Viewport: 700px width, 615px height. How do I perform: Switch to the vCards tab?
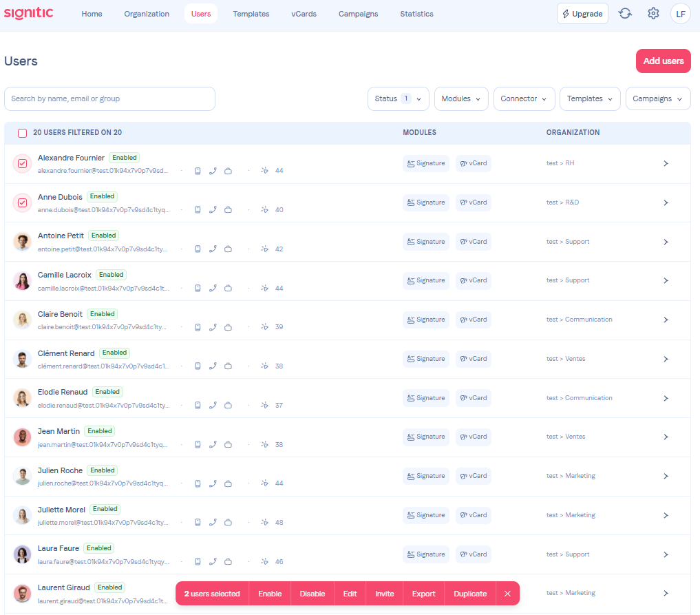pos(304,14)
